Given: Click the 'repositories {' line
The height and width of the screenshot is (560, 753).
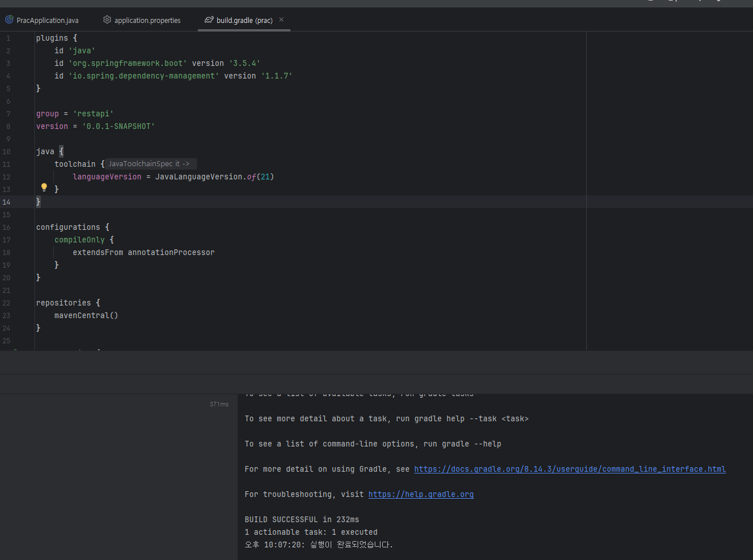Looking at the screenshot, I should click(68, 303).
